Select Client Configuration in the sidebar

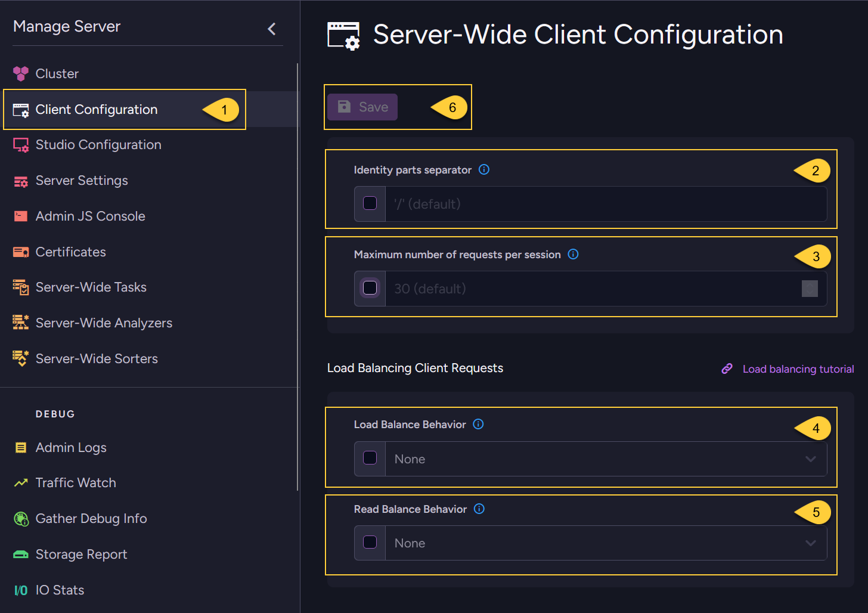tap(97, 109)
